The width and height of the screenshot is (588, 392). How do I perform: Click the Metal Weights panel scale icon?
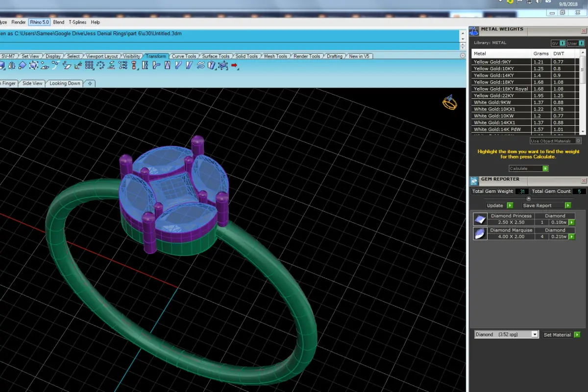point(474,31)
